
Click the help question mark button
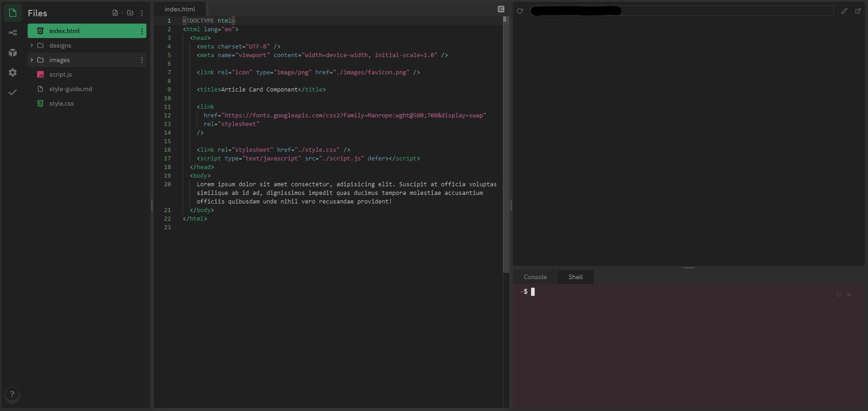point(12,394)
